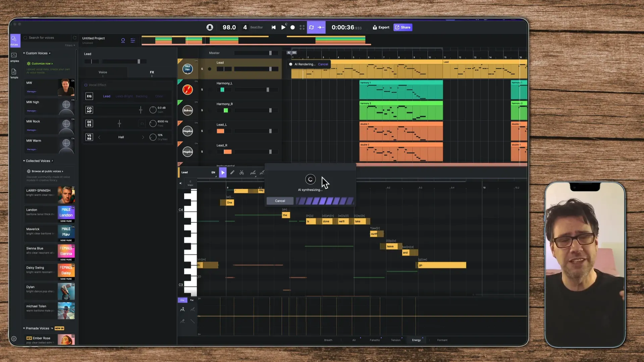644x362 pixels.
Task: Toggle loop playback mode
Action: 311,27
